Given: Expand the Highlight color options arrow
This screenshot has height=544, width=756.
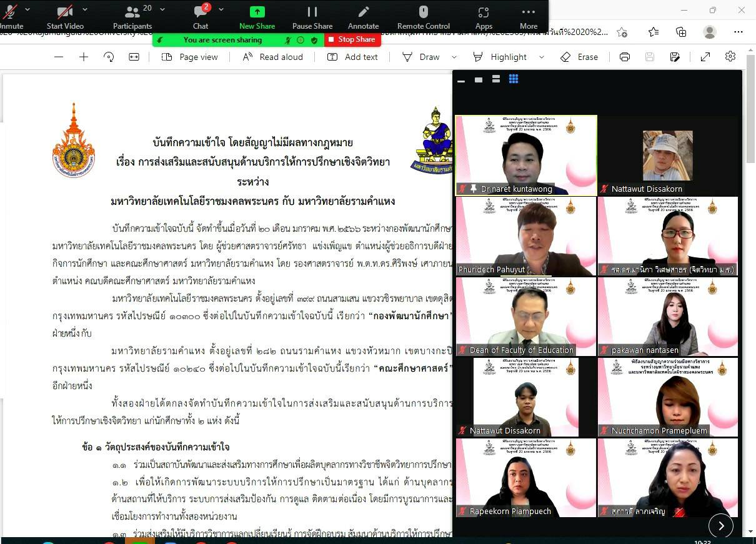Looking at the screenshot, I should coord(541,57).
